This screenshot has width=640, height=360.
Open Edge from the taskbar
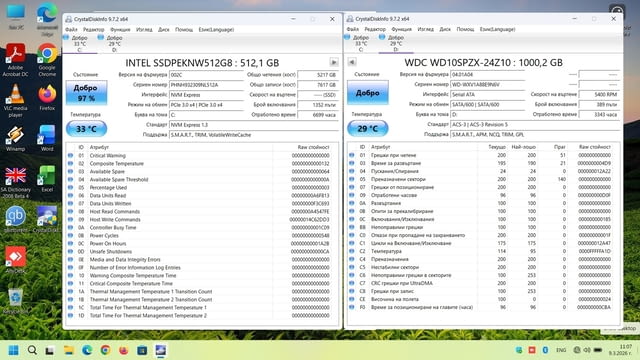pyautogui.click(x=87, y=350)
